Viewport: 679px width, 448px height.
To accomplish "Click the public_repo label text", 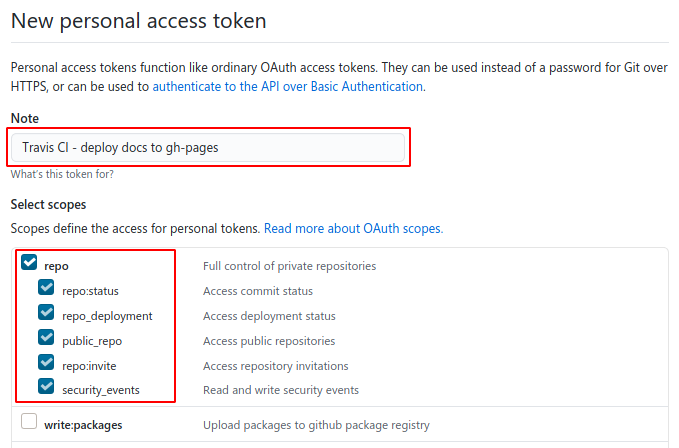I will coord(92,340).
